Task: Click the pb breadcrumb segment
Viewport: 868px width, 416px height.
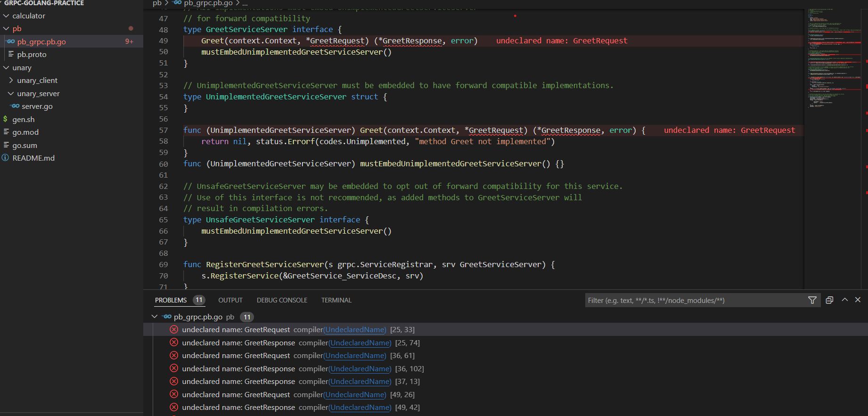Action: (x=157, y=3)
